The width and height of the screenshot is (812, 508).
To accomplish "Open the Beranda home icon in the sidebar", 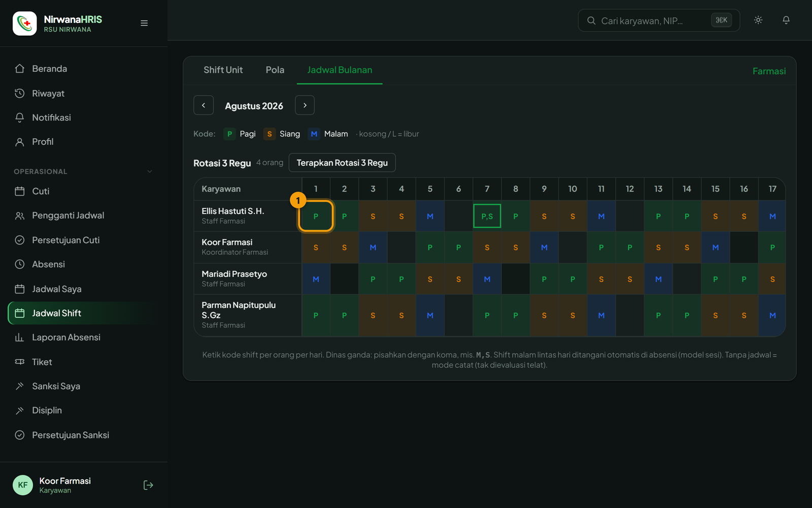I will tap(20, 69).
